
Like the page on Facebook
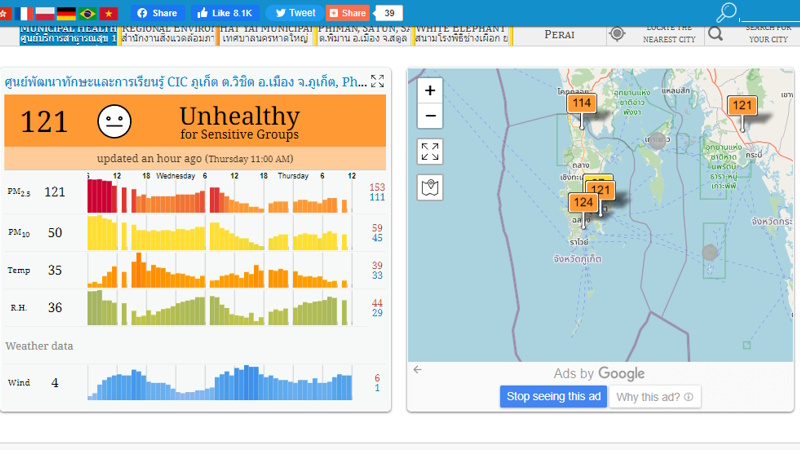point(225,13)
